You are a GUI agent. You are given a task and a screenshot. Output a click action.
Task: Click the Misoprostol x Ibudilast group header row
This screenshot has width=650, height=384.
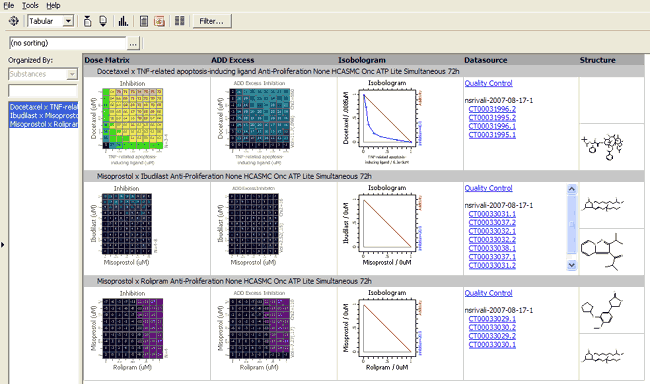pos(364,176)
